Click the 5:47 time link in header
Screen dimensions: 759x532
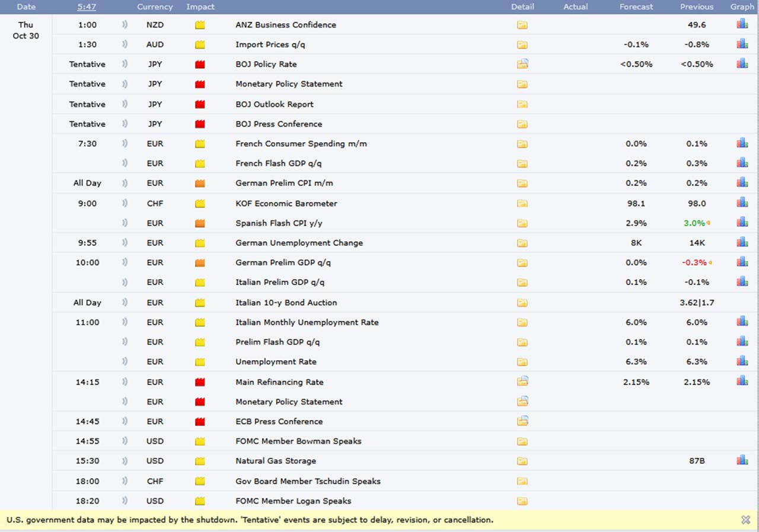87,7
